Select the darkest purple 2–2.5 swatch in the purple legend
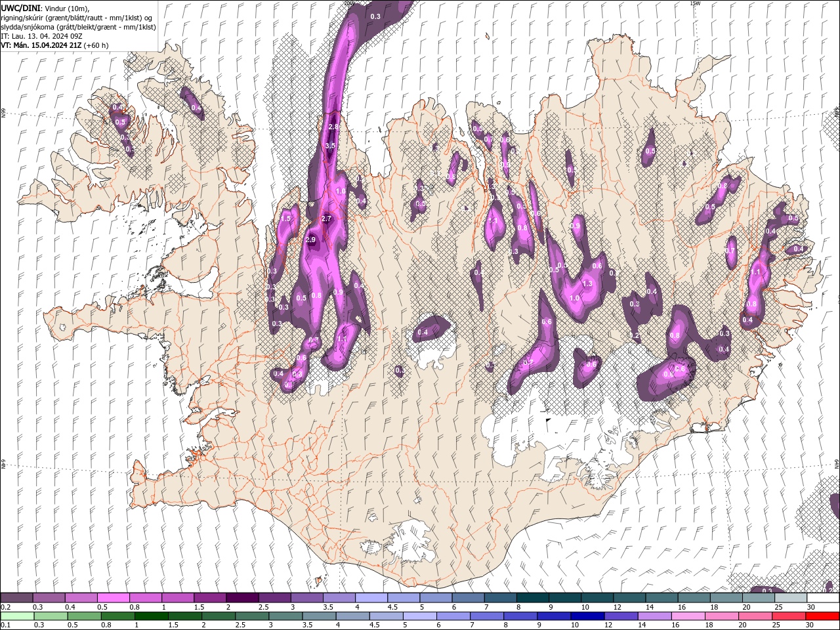 pos(241,598)
